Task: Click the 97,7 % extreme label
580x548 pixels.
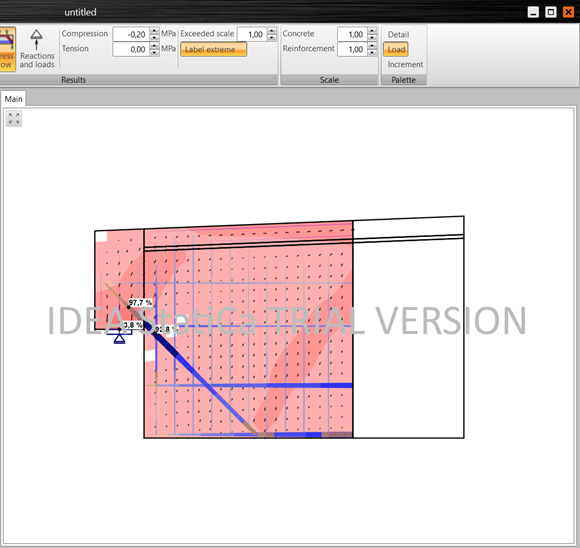Action: pyautogui.click(x=140, y=303)
